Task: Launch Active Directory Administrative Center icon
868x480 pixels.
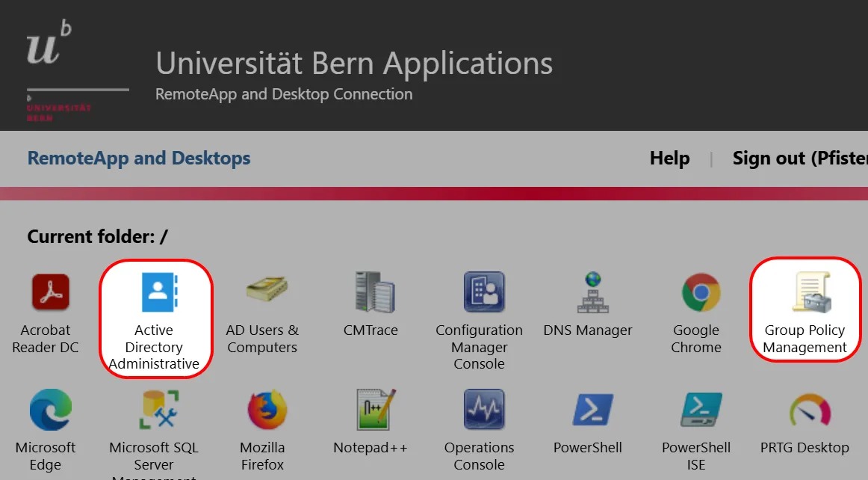Action: pos(159,292)
